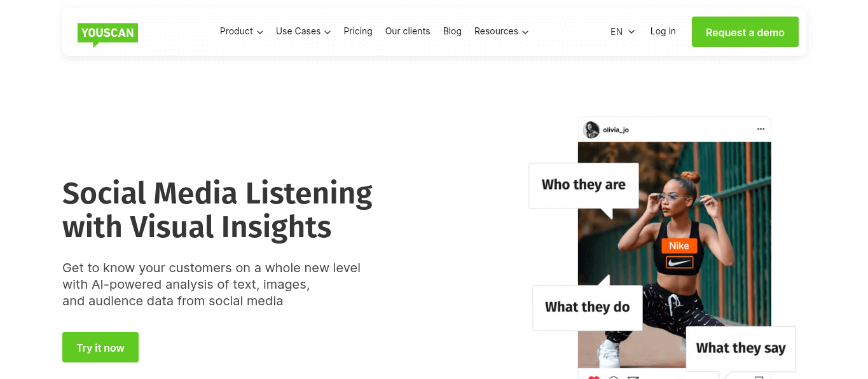The height and width of the screenshot is (379, 868).
Task: Select the "What they do" speech bubble
Action: pos(588,307)
